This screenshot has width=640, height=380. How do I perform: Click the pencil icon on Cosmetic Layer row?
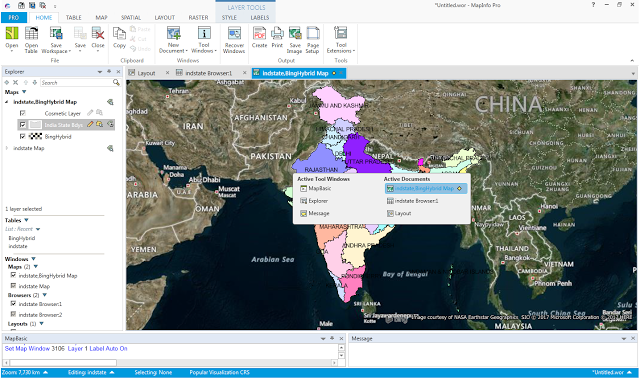90,113
